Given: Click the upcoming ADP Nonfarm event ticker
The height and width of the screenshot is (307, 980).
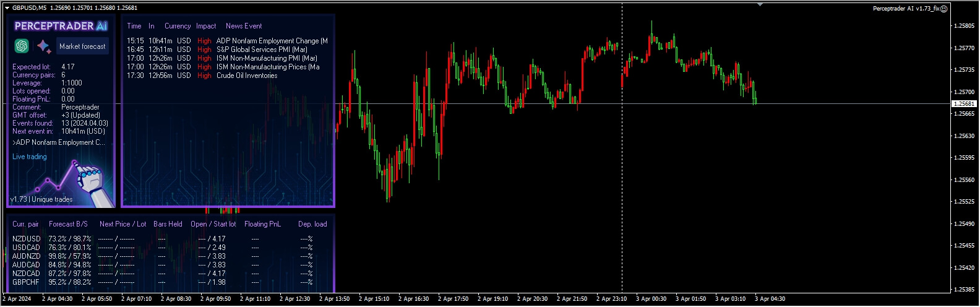Looking at the screenshot, I should click(59, 142).
